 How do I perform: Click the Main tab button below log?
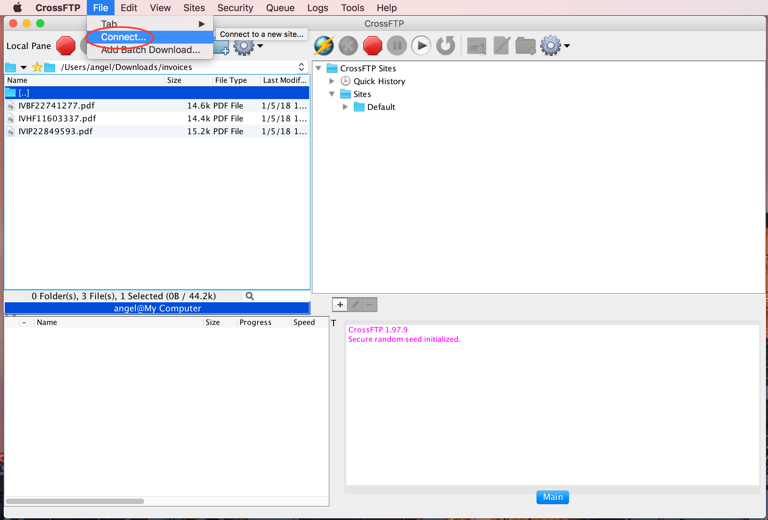(552, 497)
